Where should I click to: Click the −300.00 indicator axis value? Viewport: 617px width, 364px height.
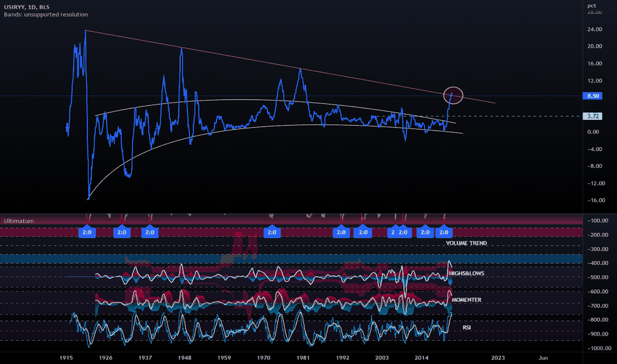tap(597, 249)
